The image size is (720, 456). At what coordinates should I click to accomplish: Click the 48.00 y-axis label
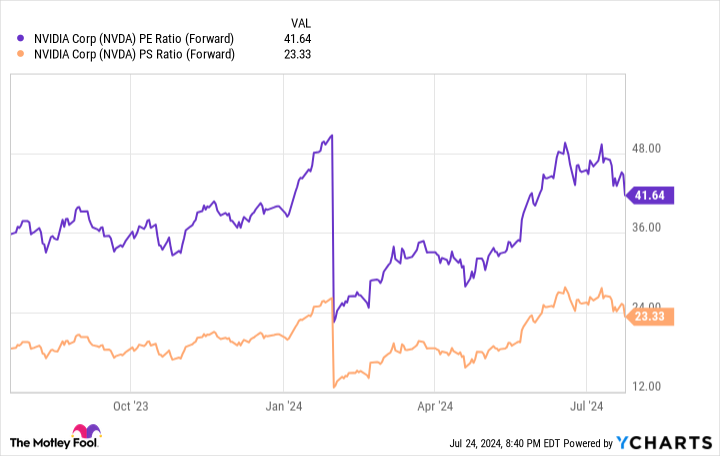pyautogui.click(x=647, y=148)
